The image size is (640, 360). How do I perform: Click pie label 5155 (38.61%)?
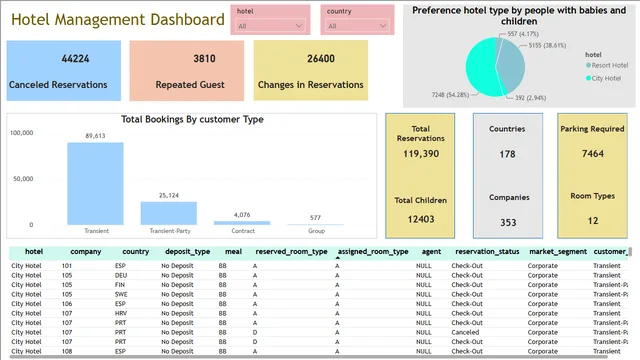(x=547, y=45)
